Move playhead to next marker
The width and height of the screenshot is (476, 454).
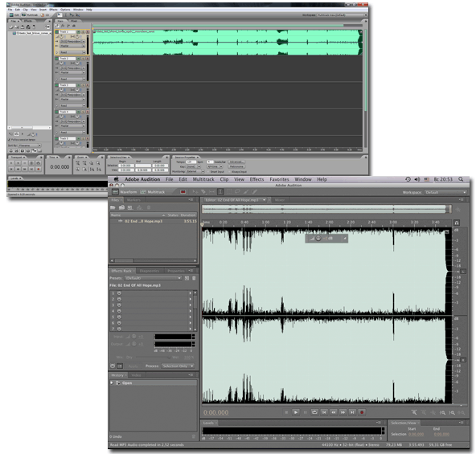pyautogui.click(x=352, y=412)
